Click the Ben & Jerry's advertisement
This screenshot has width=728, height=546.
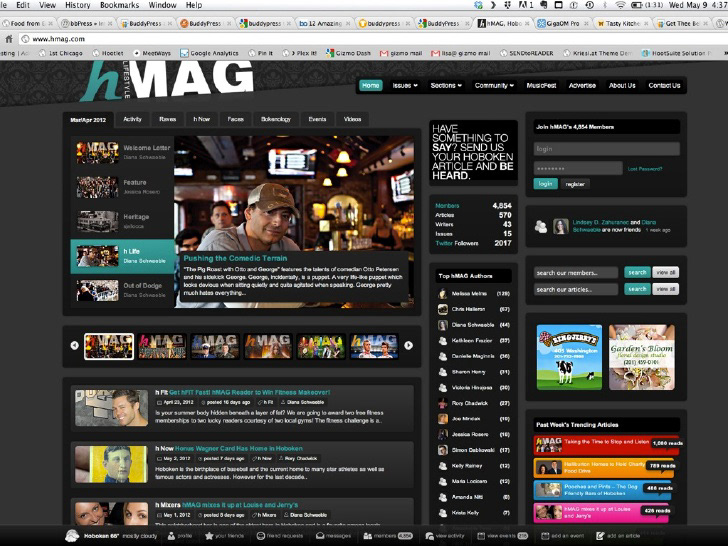pyautogui.click(x=569, y=357)
